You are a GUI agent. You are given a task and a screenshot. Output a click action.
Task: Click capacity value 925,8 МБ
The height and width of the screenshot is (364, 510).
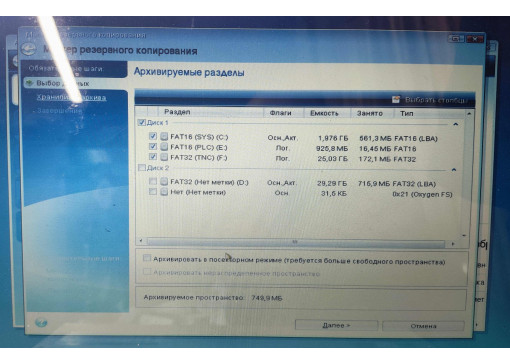pos(332,148)
